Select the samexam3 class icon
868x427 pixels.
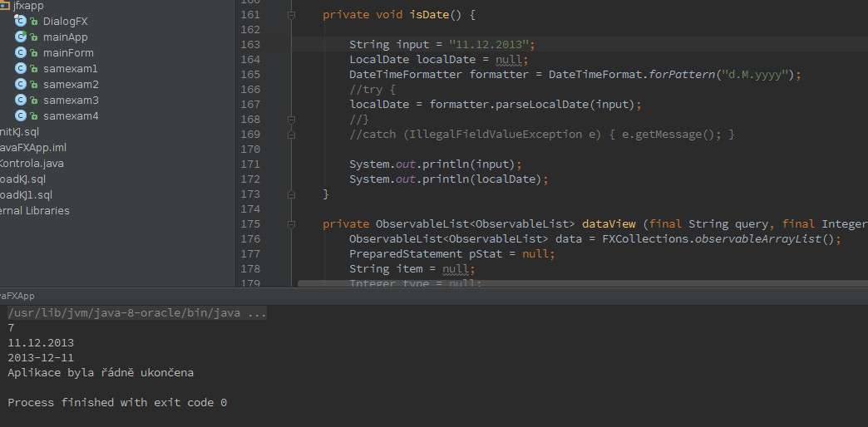click(21, 101)
